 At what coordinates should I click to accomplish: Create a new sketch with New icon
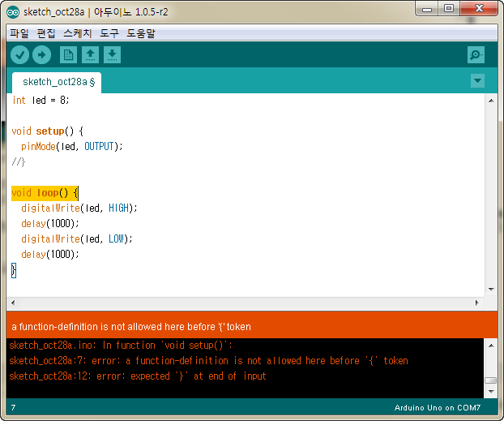tap(68, 54)
